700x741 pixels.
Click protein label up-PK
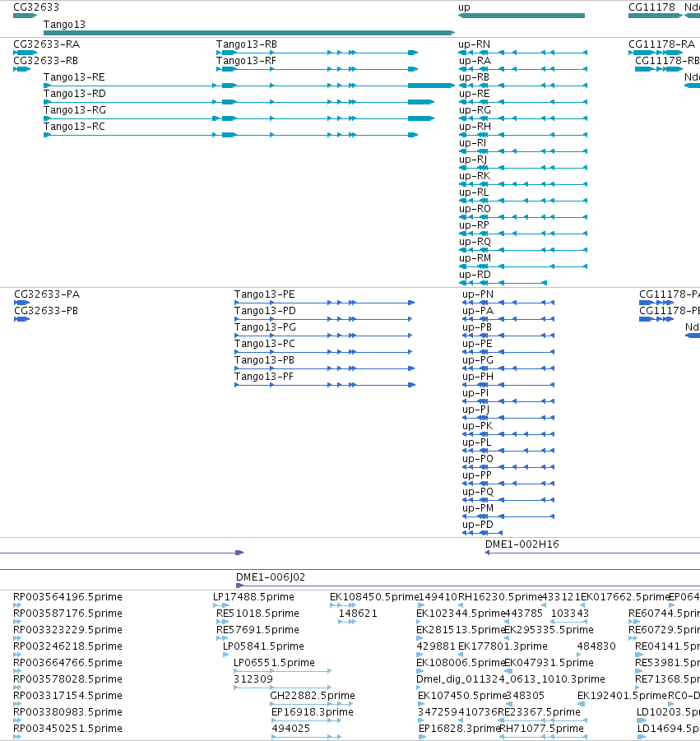tap(477, 426)
